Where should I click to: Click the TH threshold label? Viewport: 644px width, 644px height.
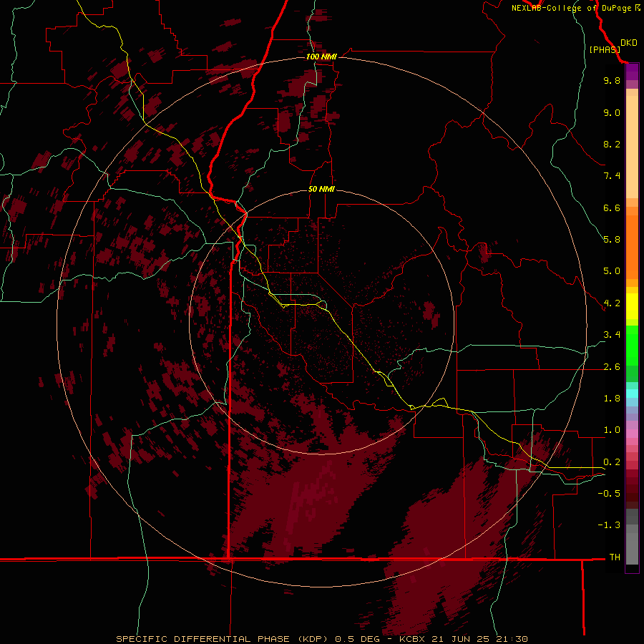(x=615, y=557)
